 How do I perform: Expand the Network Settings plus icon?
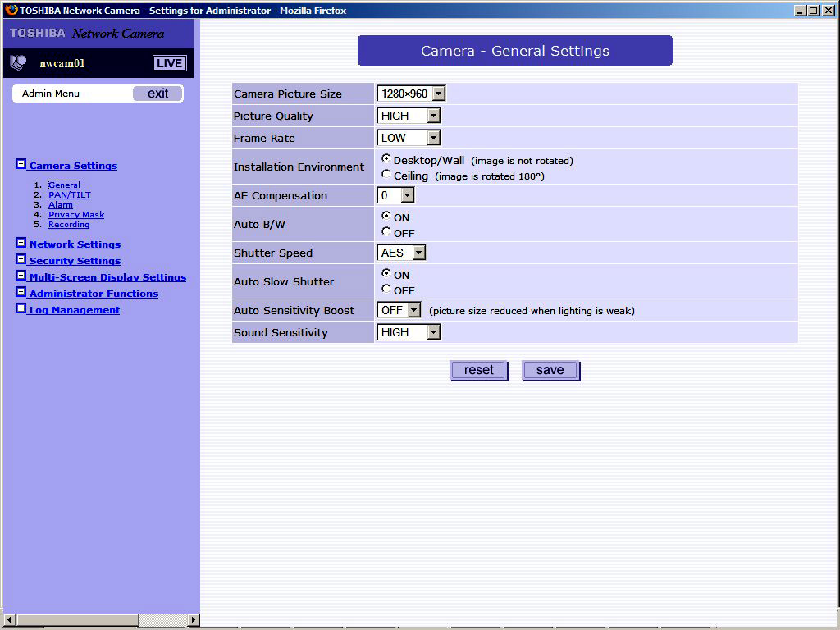point(21,244)
